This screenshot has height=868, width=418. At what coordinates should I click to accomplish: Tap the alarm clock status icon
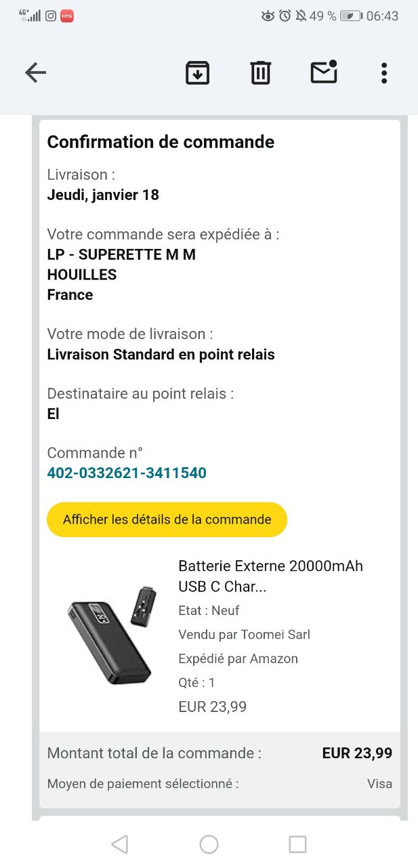point(285,16)
